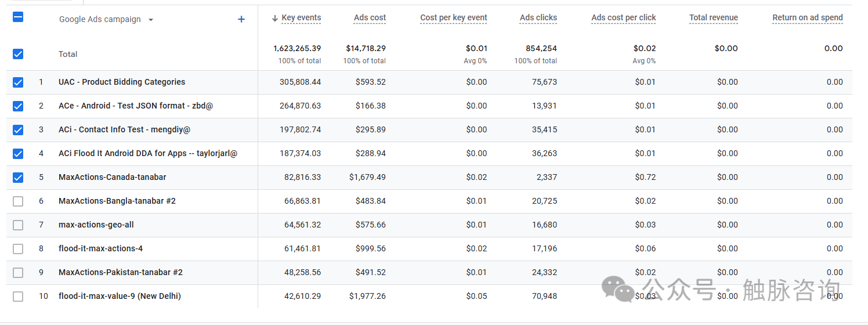The image size is (868, 325).
Task: Click key events value 305,808.44
Action: (300, 82)
